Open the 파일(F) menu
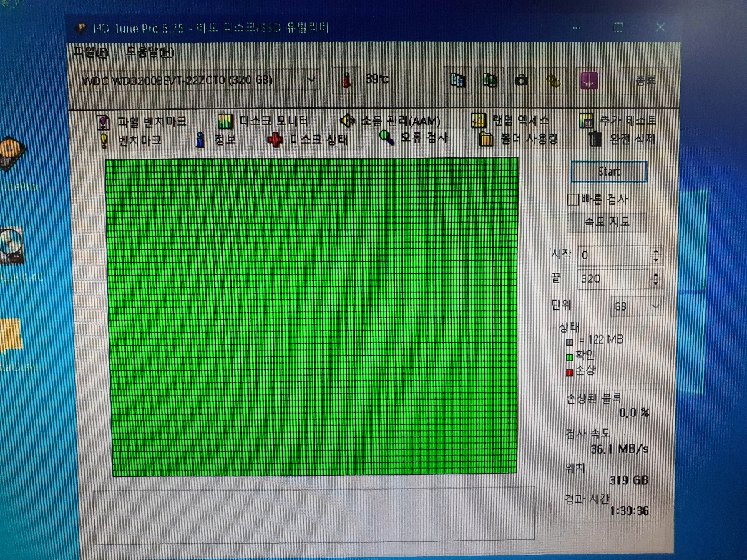This screenshot has width=747, height=560. [91, 52]
